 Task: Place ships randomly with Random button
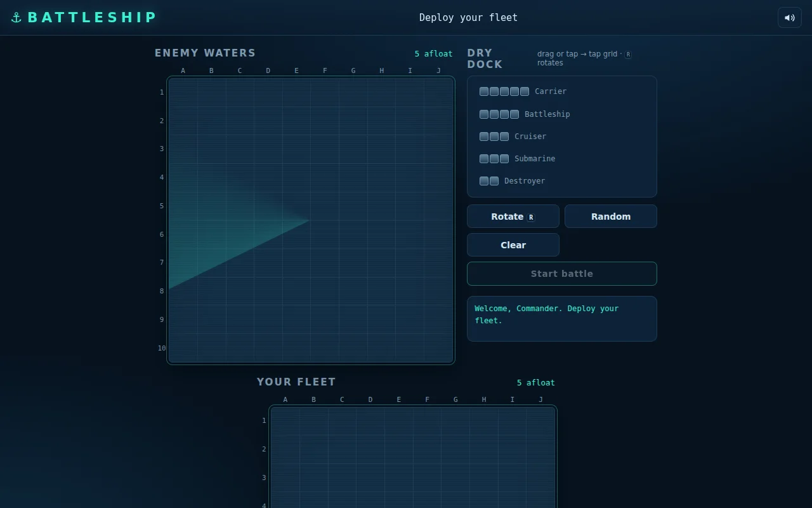click(611, 217)
